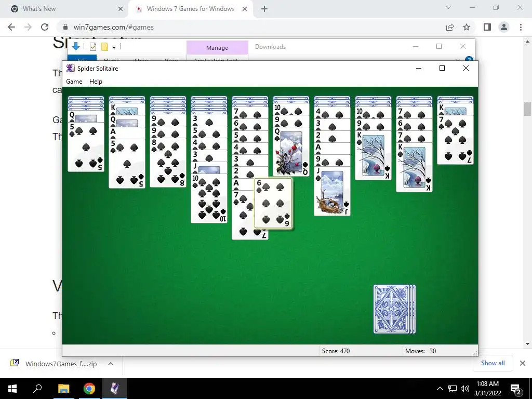Open File Explorer from taskbar
Image resolution: width=532 pixels, height=399 pixels.
pyautogui.click(x=63, y=389)
